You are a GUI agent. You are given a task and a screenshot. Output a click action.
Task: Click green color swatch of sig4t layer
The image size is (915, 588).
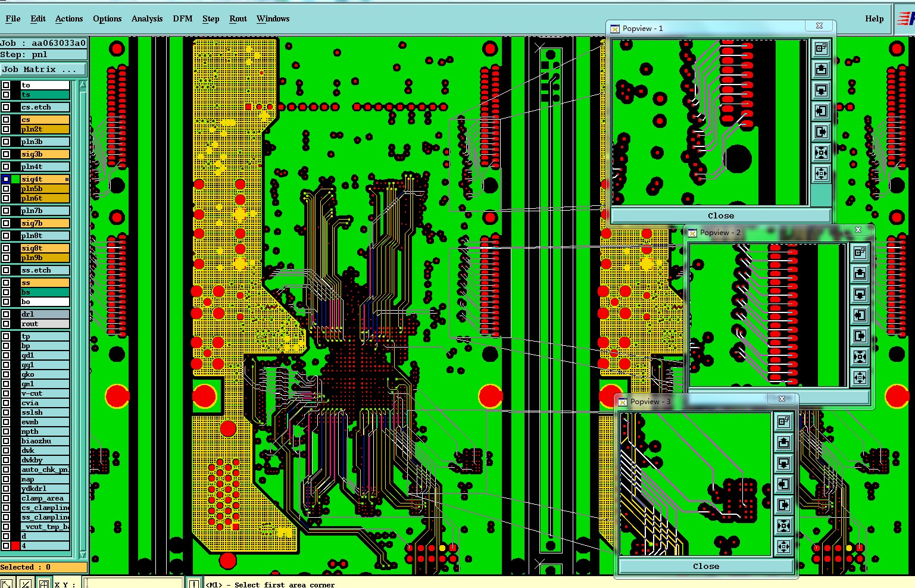pos(15,179)
